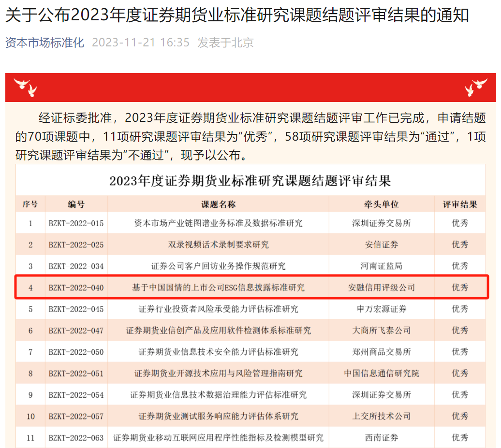This screenshot has height=448, width=501.
Task: Select code BZKT-2022-063
Action: (76, 438)
